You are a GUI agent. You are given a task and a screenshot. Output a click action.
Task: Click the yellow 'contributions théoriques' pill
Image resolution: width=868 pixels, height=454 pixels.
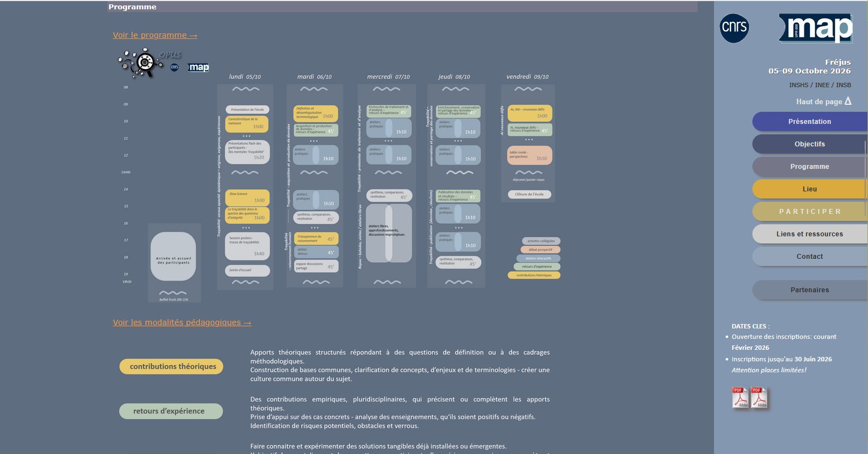(x=172, y=366)
